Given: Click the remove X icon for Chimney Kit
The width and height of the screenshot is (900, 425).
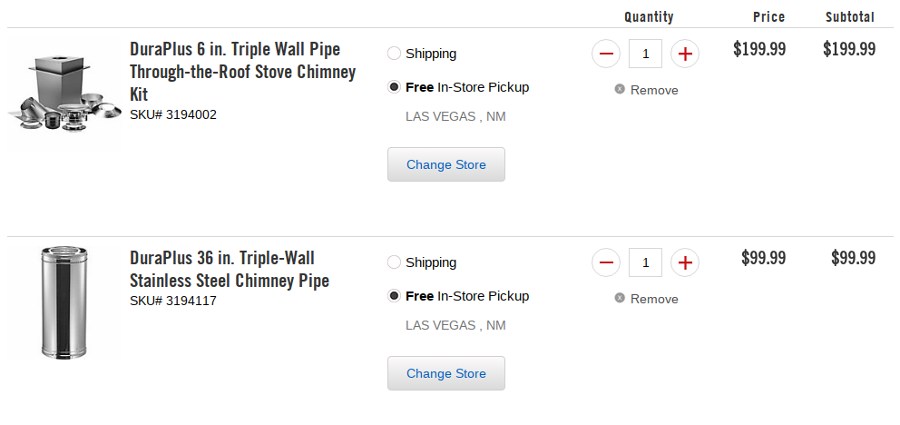Looking at the screenshot, I should point(620,90).
